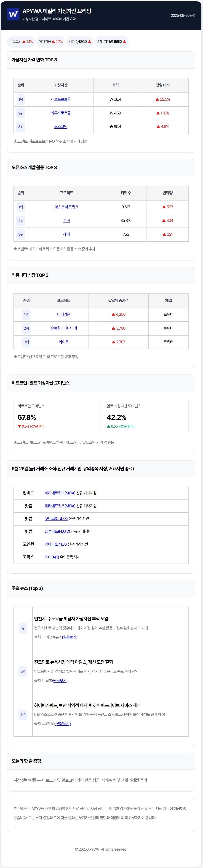Screen dimensions: 203x868
Task: Click the 24h 거래량 159조 chip
Action: click(x=111, y=42)
